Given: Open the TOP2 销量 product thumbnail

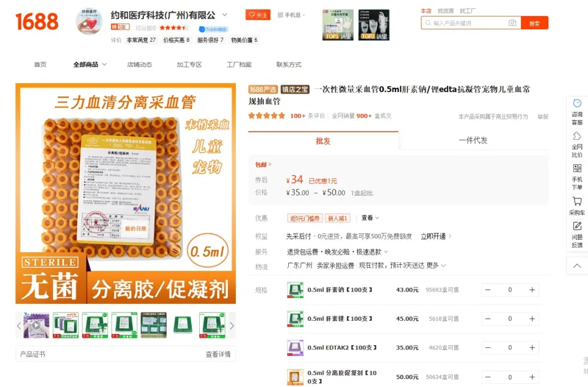Looking at the screenshot, I should (373, 25).
